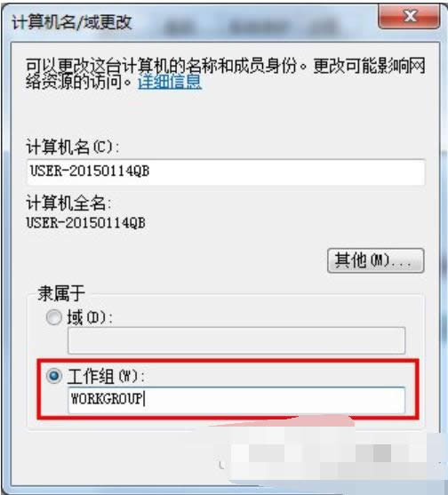
Task: Click the WORKGROUP text field
Action: pyautogui.click(x=236, y=400)
